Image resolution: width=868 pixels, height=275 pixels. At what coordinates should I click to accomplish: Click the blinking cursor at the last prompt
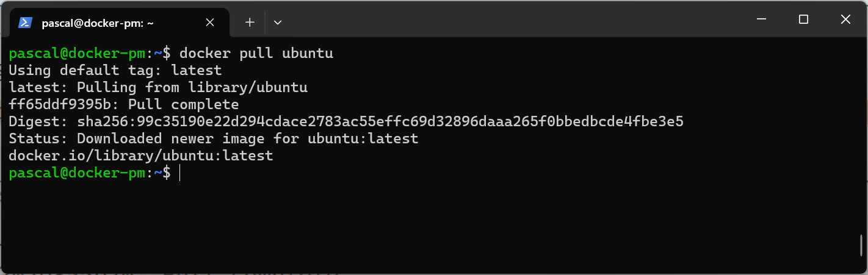point(180,173)
